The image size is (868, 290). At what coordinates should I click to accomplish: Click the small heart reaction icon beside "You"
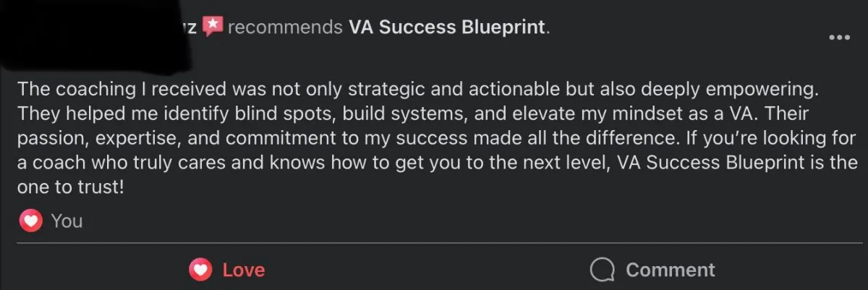coord(30,221)
